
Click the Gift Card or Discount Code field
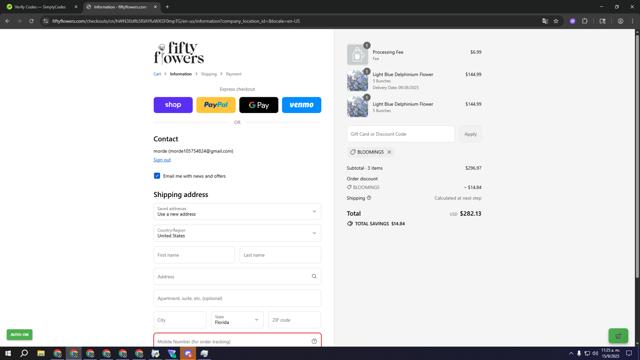(x=401, y=134)
